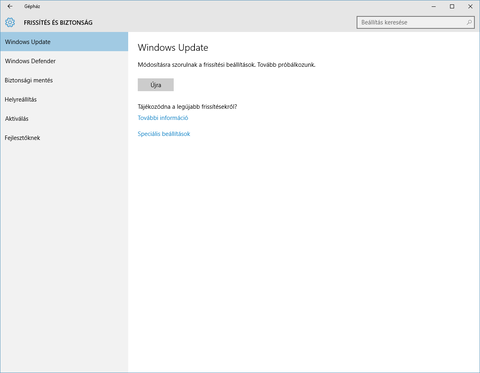Click the settings gear icon
This screenshot has width=480, height=373.
pos(10,22)
